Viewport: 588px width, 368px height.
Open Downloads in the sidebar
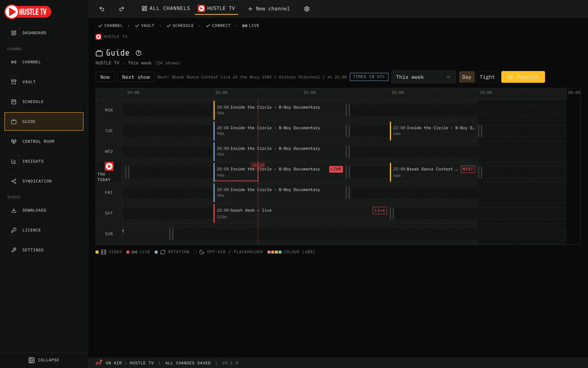(44, 210)
